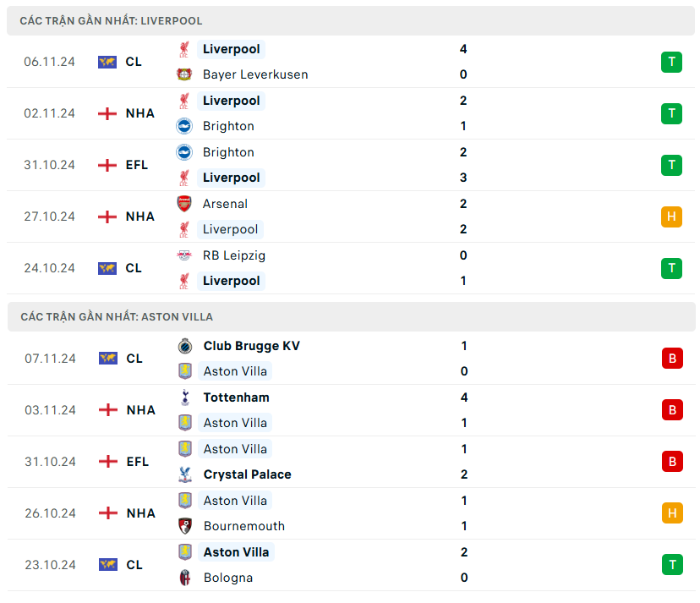Click the red B badge for Tottenham match
Image resolution: width=700 pixels, height=603 pixels.
click(671, 410)
